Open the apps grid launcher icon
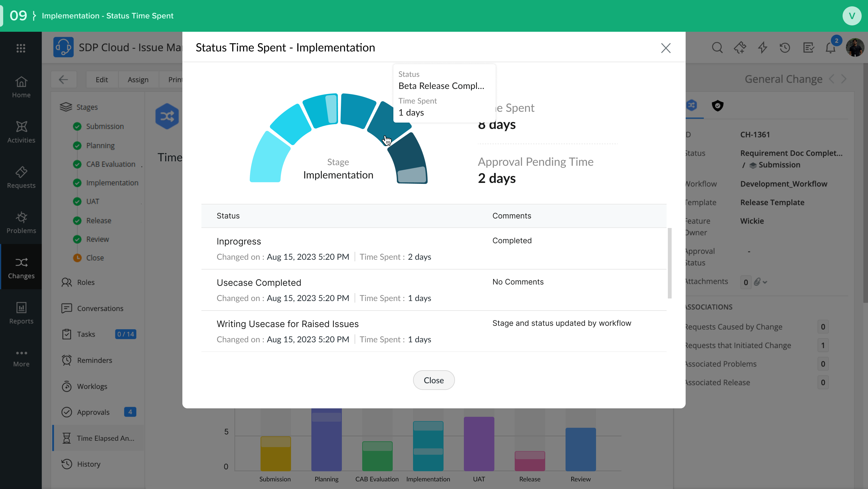868x489 pixels. coord(21,48)
